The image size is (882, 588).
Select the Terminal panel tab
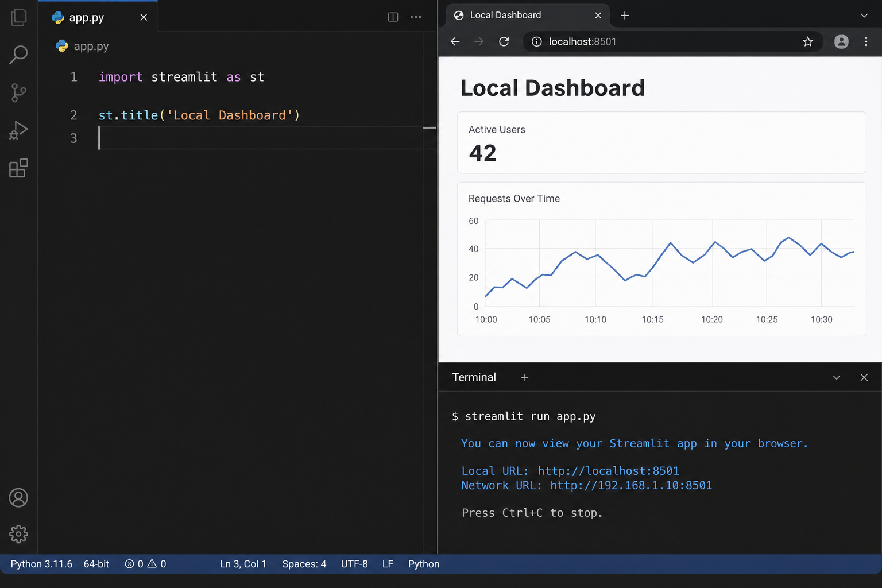click(474, 377)
